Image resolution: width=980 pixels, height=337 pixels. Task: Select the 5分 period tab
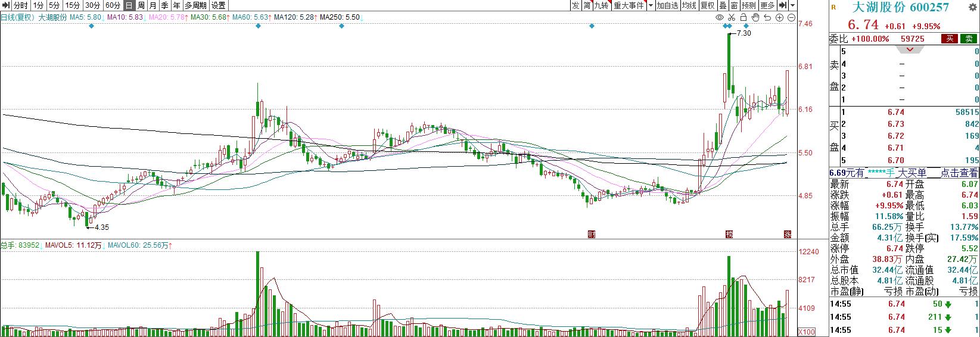[54, 5]
